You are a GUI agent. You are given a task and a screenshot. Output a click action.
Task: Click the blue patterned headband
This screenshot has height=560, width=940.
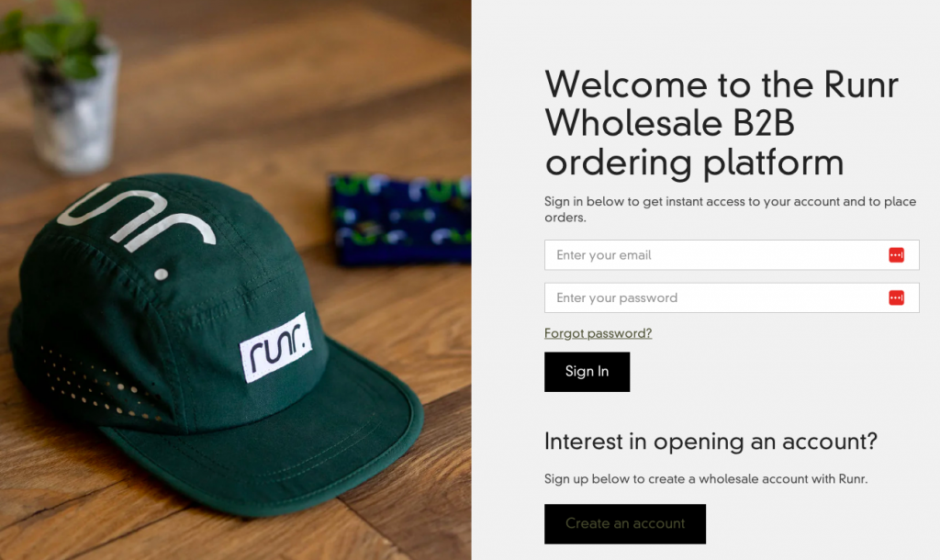point(400,219)
